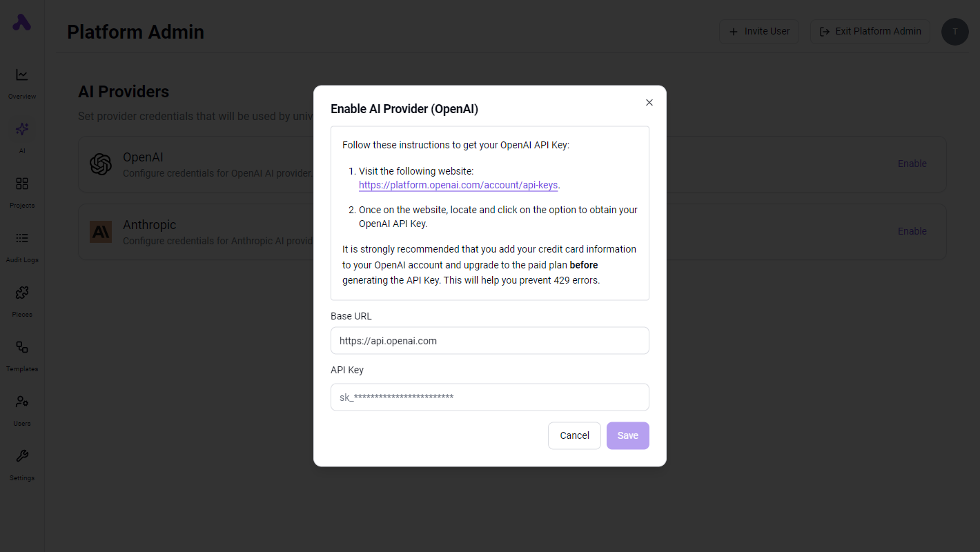Image resolution: width=980 pixels, height=552 pixels.
Task: Click the Anthropic provider logo
Action: [x=101, y=232]
